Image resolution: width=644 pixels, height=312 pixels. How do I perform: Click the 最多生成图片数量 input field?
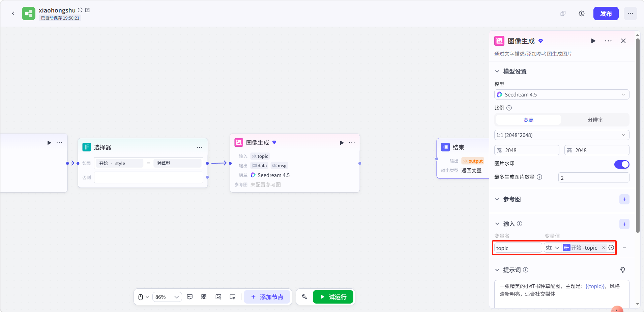[594, 177]
